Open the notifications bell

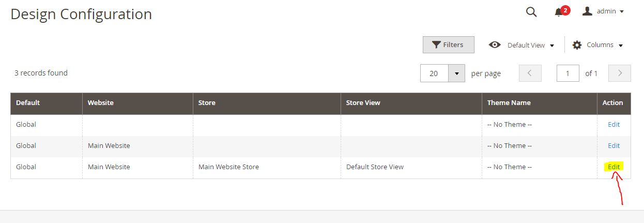pos(559,12)
